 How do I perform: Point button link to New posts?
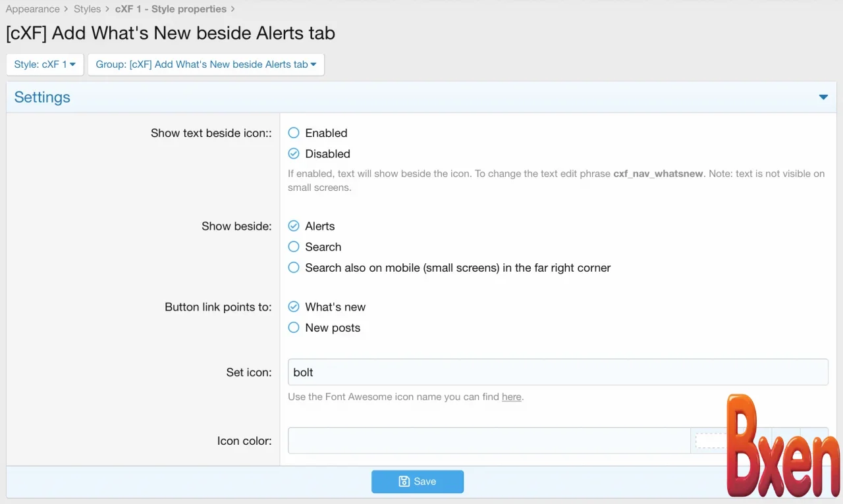[x=293, y=328]
